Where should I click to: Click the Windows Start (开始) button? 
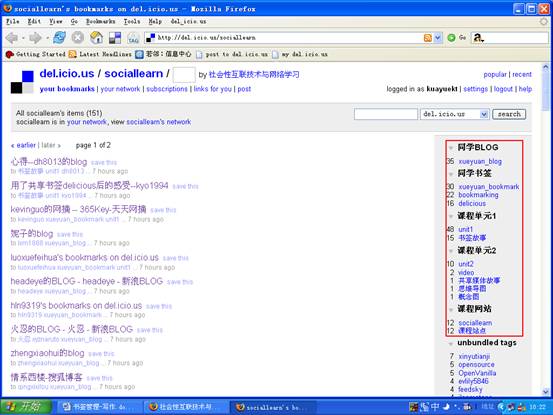[26, 407]
